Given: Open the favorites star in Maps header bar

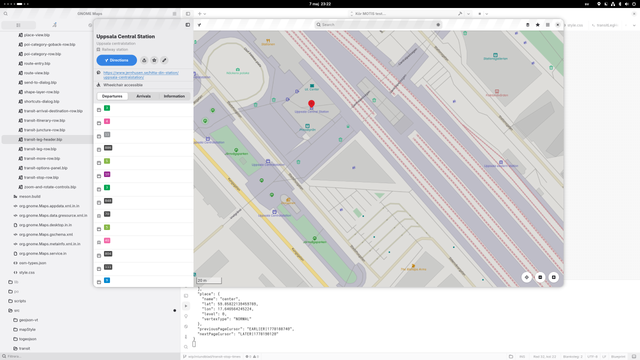Looking at the screenshot, I should 538,25.
